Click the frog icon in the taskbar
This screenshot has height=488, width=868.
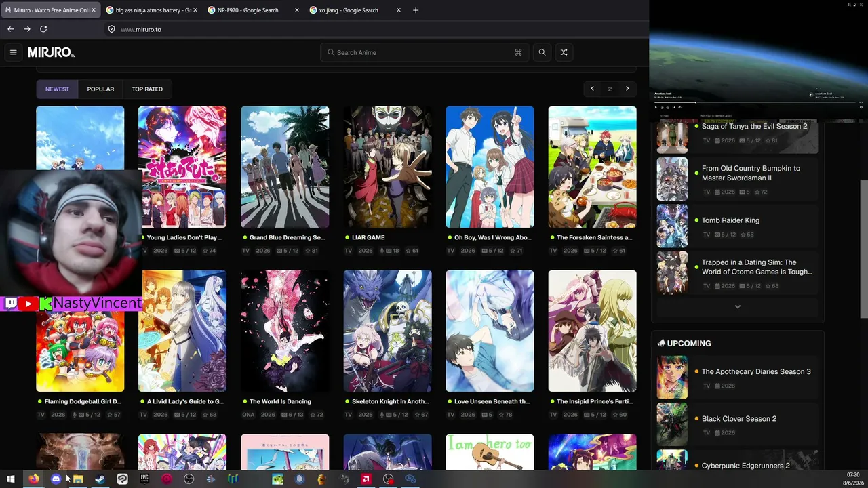tap(277, 479)
